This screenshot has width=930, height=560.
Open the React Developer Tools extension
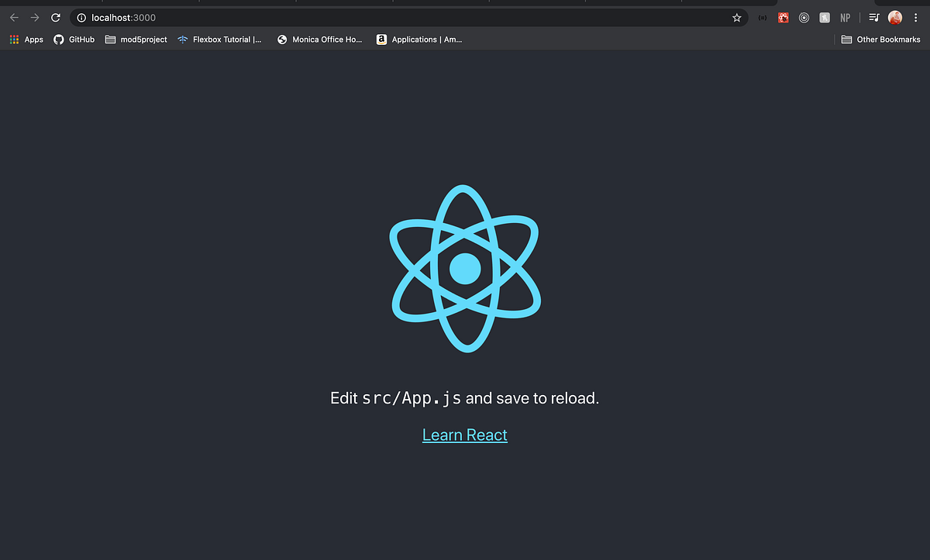[x=783, y=17]
